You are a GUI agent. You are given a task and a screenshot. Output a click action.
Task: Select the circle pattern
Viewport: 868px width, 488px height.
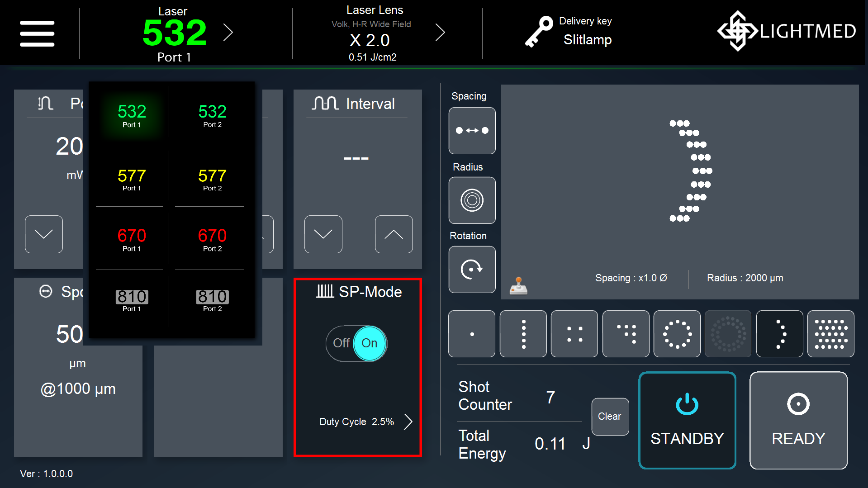[677, 333]
